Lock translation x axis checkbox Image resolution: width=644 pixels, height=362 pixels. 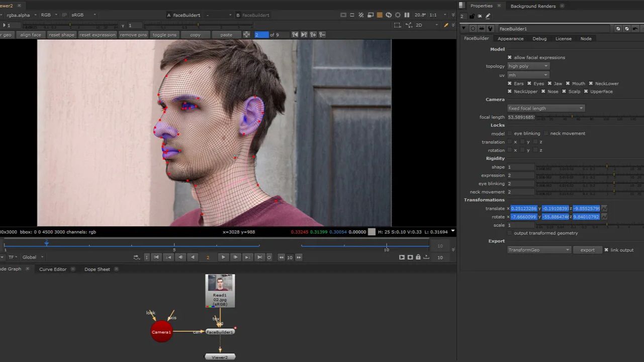[x=510, y=142]
